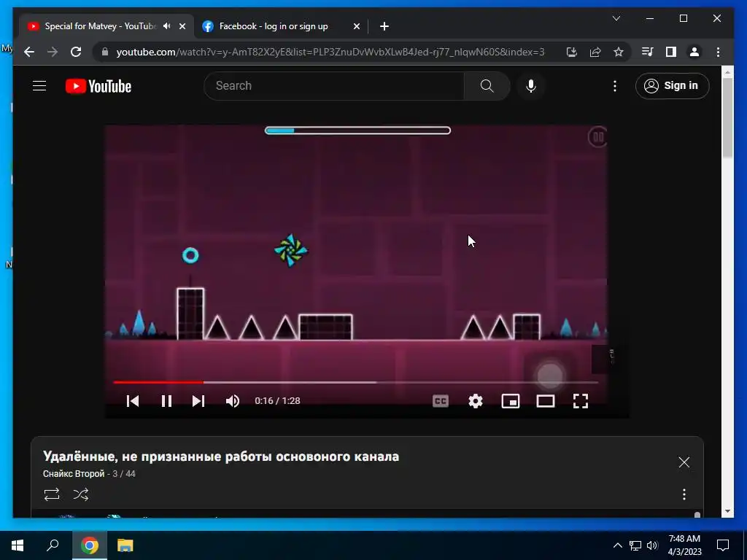Open the clock showing 7:48 AM
Image resolution: width=747 pixels, height=560 pixels.
(x=684, y=545)
